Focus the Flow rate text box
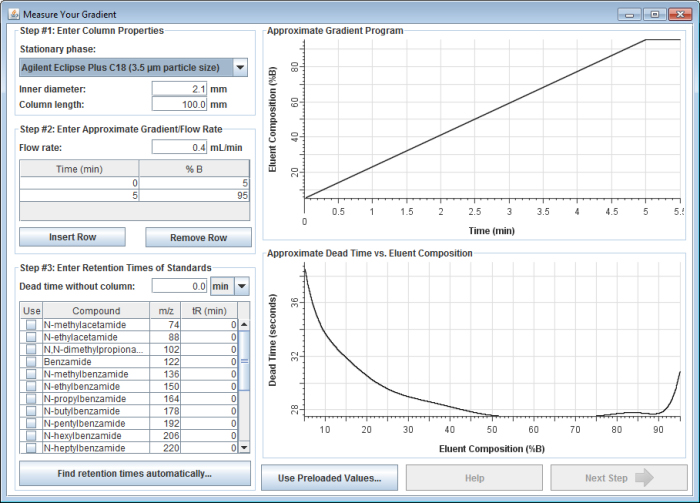The image size is (700, 503). (x=179, y=147)
